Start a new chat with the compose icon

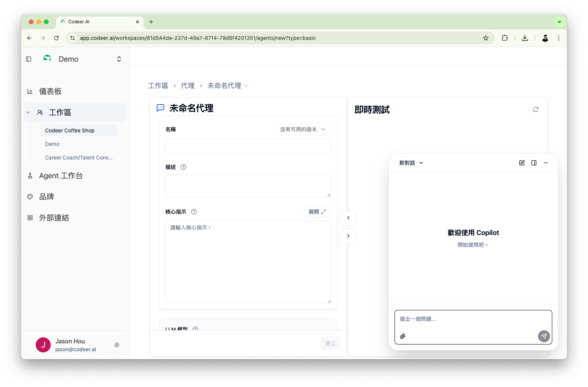[521, 162]
